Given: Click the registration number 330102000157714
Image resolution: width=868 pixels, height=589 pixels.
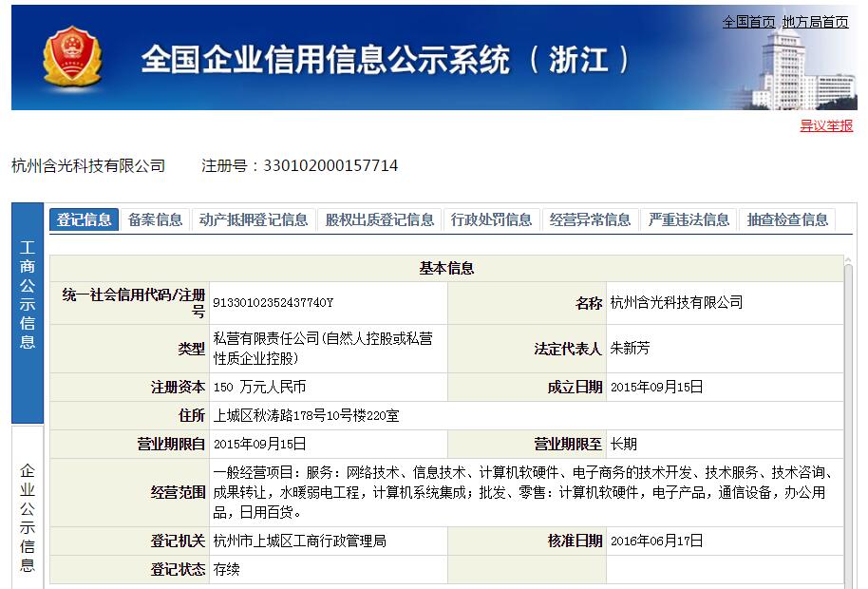Looking at the screenshot, I should coord(329,166).
